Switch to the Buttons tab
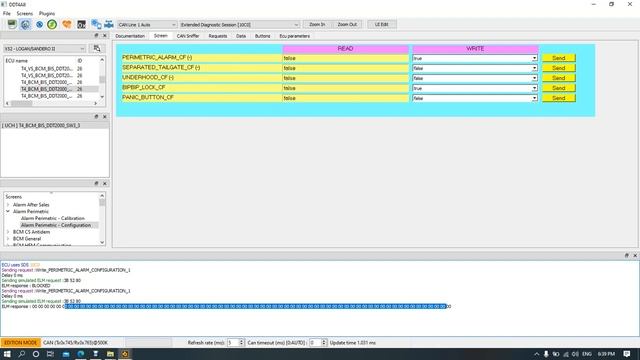The height and width of the screenshot is (360, 640). pyautogui.click(x=262, y=36)
